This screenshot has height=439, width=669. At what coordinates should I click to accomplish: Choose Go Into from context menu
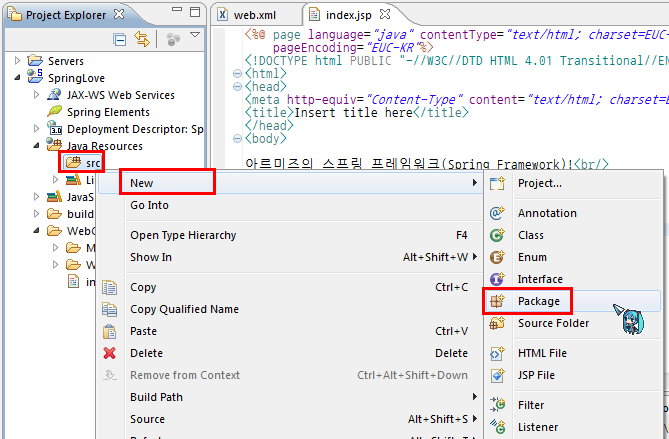point(290,205)
